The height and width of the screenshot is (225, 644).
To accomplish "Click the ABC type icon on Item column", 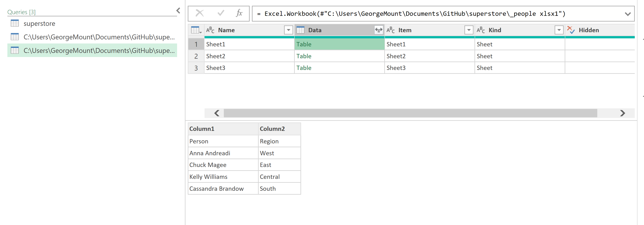I will [x=390, y=30].
